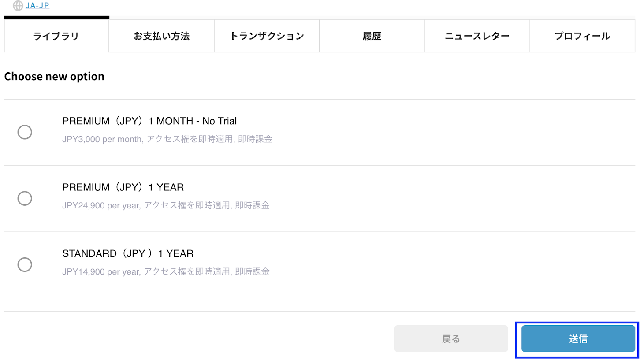Open the ニュースレター tab
The width and height of the screenshot is (640, 364).
477,36
